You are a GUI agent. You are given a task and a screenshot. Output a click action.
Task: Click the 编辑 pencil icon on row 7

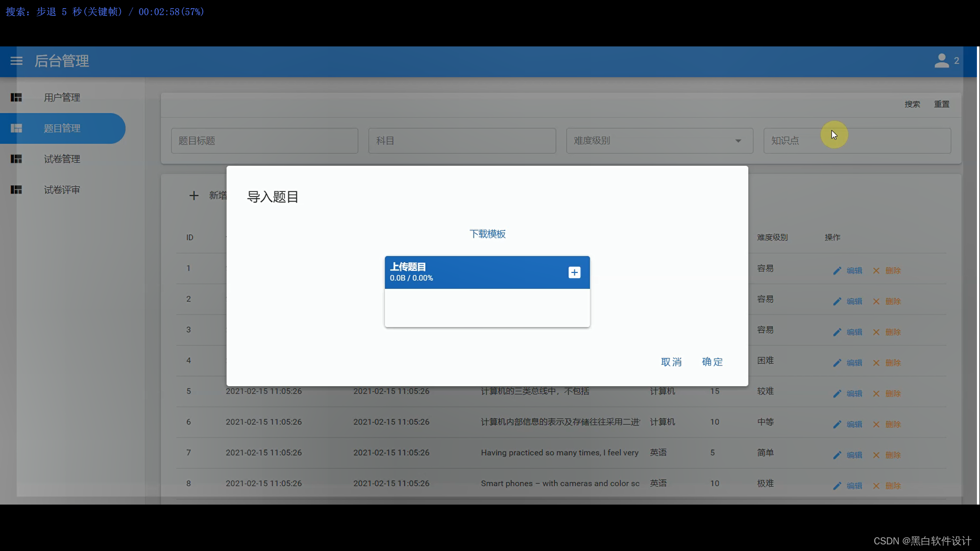pyautogui.click(x=837, y=455)
